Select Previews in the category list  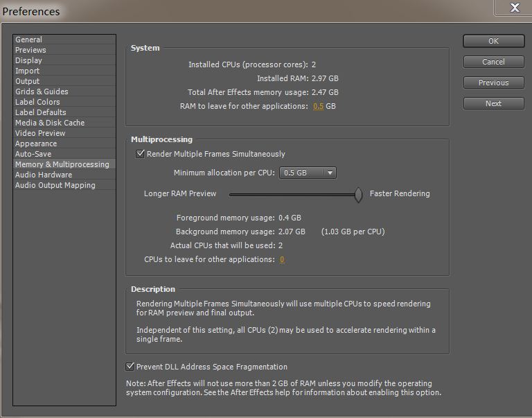64,50
